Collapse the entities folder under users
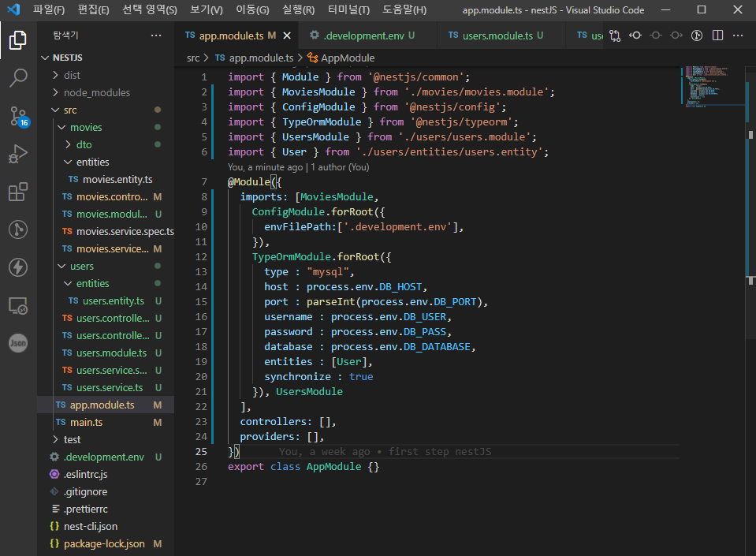 (x=106, y=284)
